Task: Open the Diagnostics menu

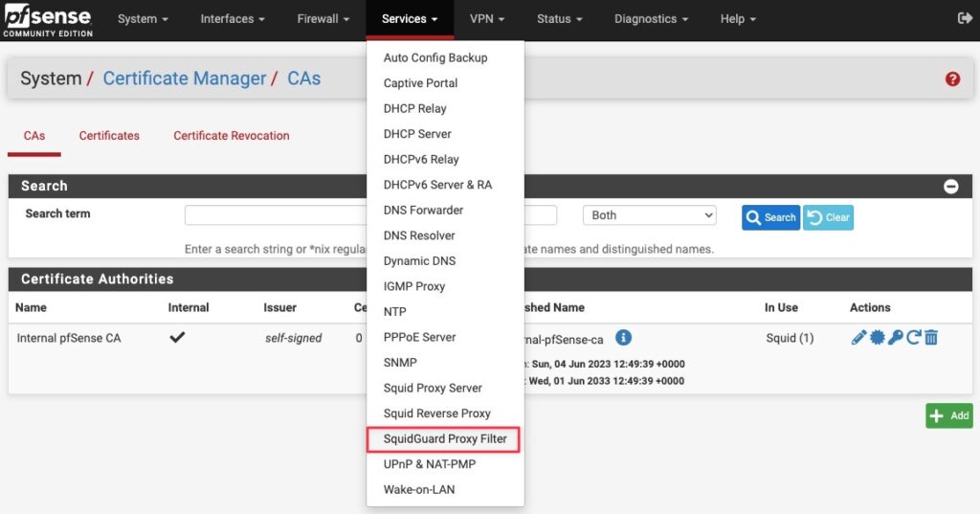Action: pos(651,19)
